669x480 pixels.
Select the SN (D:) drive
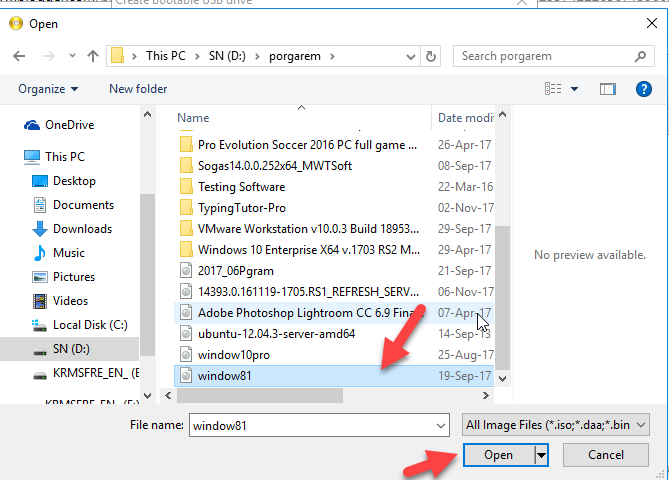click(x=70, y=349)
